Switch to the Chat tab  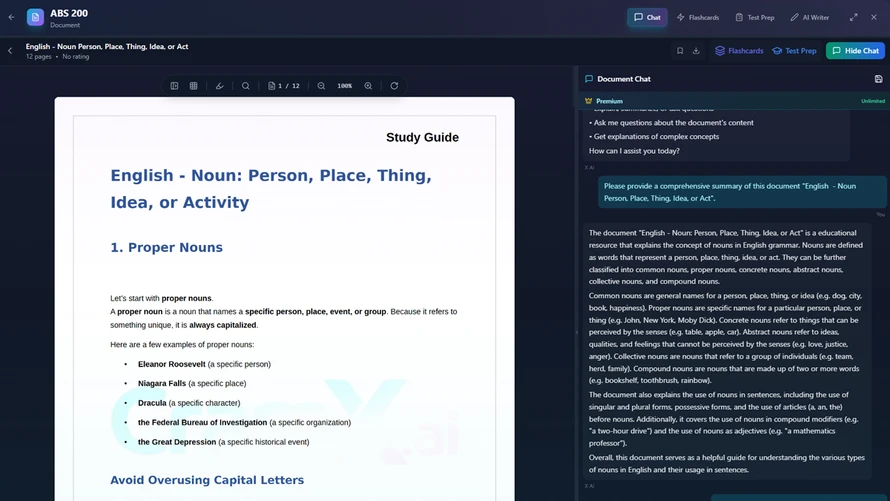point(647,17)
